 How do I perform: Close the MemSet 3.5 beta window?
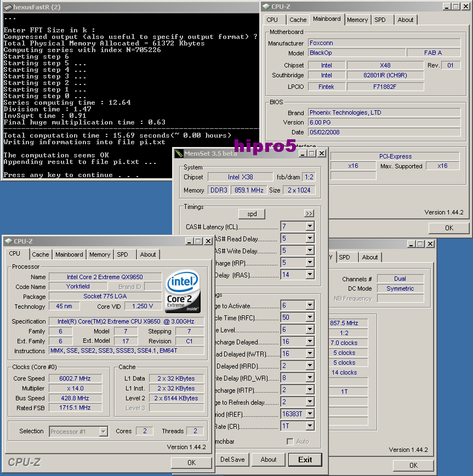321,154
